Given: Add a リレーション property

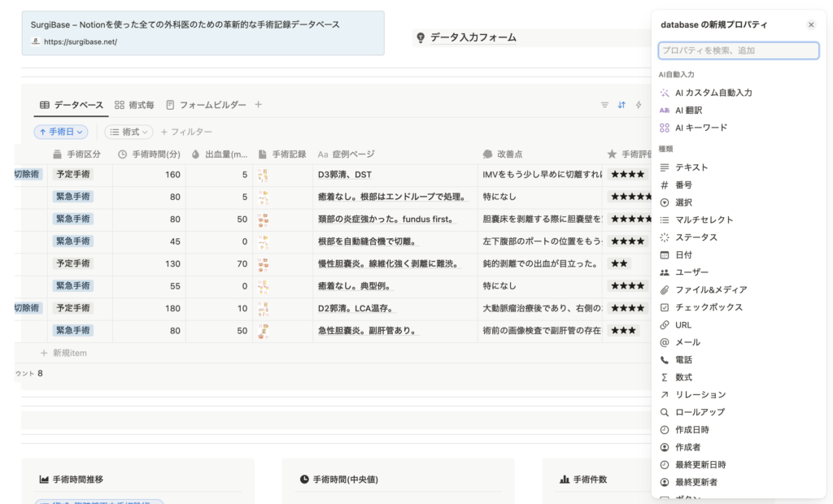Looking at the screenshot, I should [739, 394].
